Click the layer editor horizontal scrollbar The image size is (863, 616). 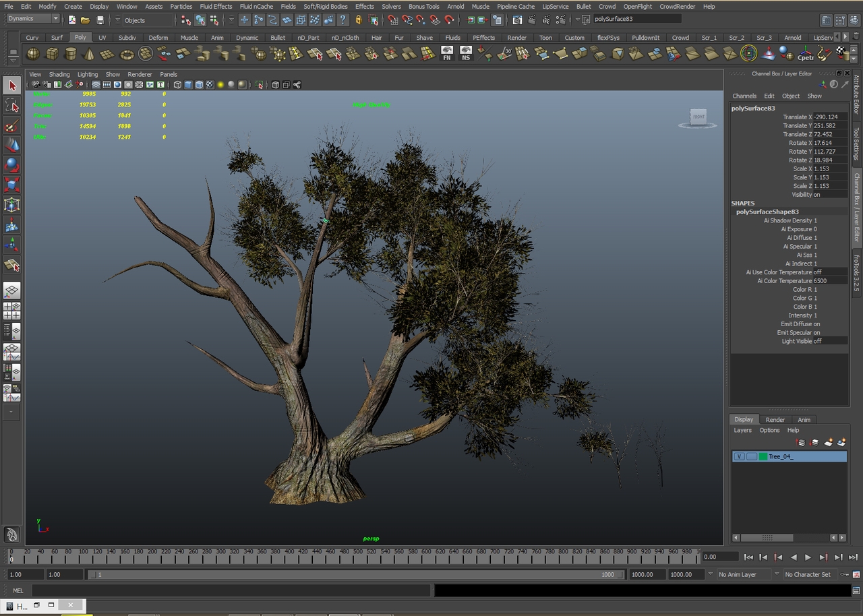pyautogui.click(x=768, y=538)
